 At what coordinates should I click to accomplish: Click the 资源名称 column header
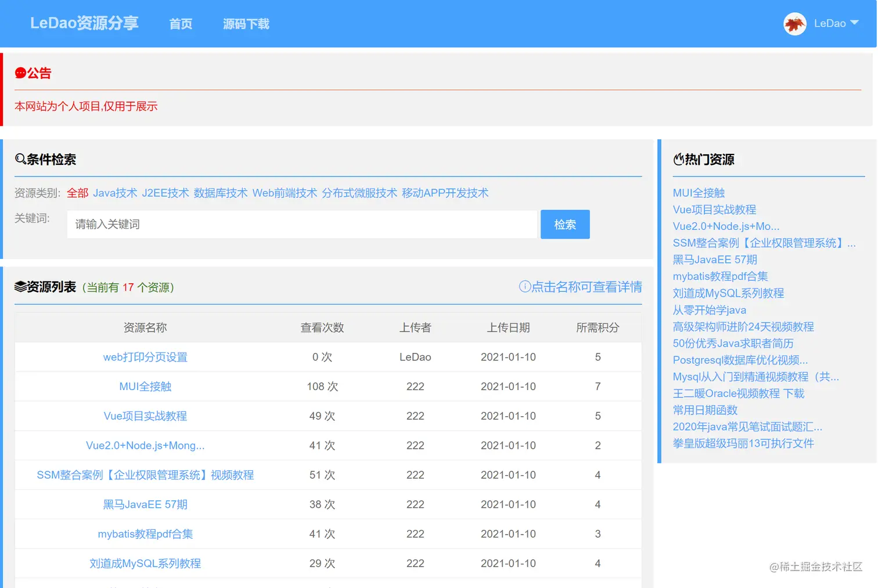click(145, 327)
